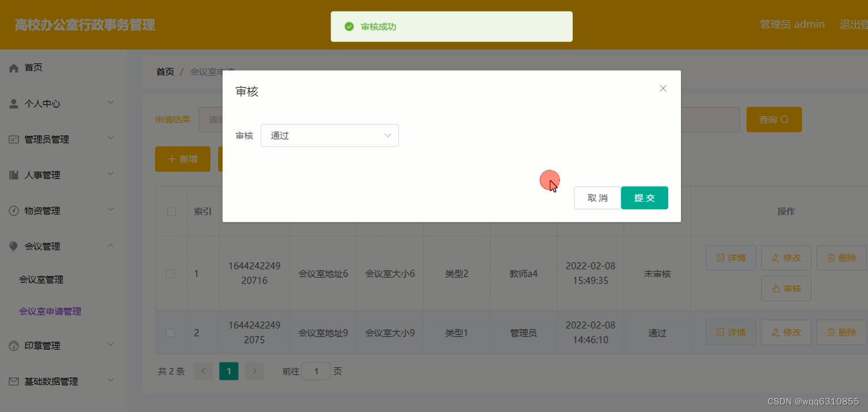
Task: Click 修改 for row 会议室地址9
Action: 786,332
